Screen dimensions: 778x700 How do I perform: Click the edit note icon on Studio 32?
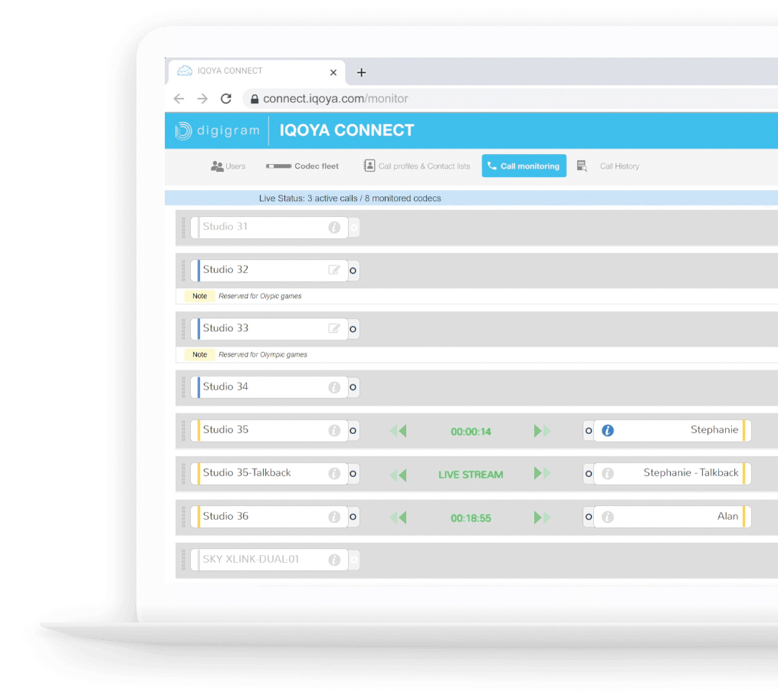[334, 270]
